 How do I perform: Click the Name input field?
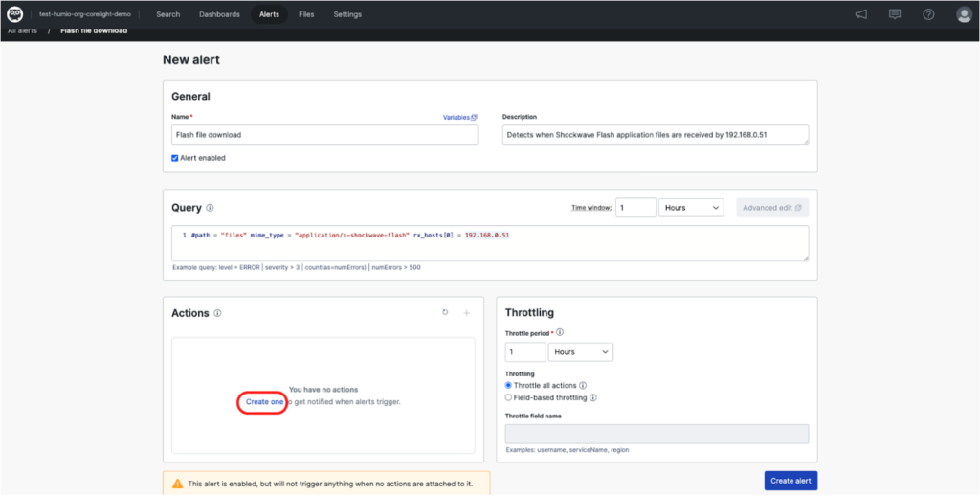[x=324, y=134]
